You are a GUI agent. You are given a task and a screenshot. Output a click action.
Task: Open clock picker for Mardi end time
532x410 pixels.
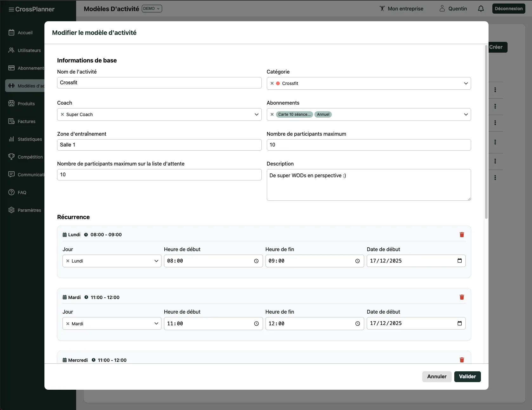(357, 323)
